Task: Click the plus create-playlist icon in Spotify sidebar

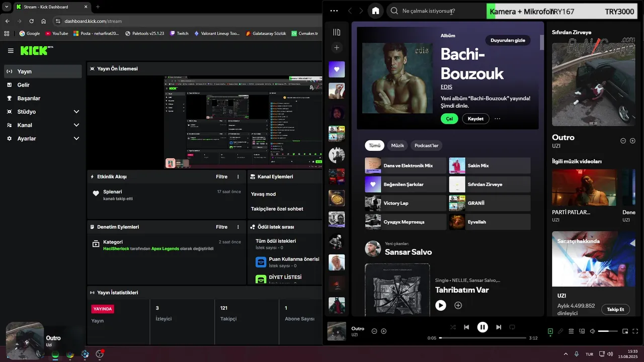Action: [337, 48]
